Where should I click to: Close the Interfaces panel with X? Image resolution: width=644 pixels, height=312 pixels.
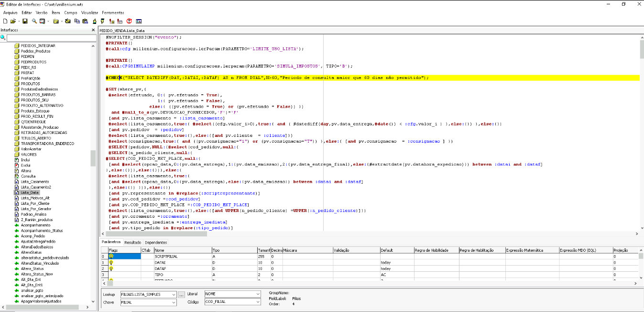pyautogui.click(x=93, y=30)
